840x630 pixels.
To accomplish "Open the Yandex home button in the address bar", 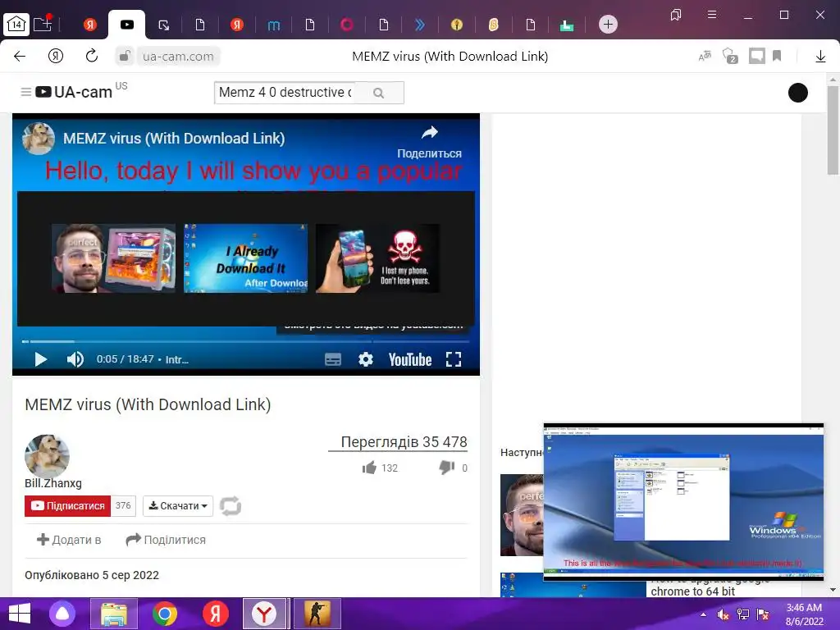I will tap(56, 57).
